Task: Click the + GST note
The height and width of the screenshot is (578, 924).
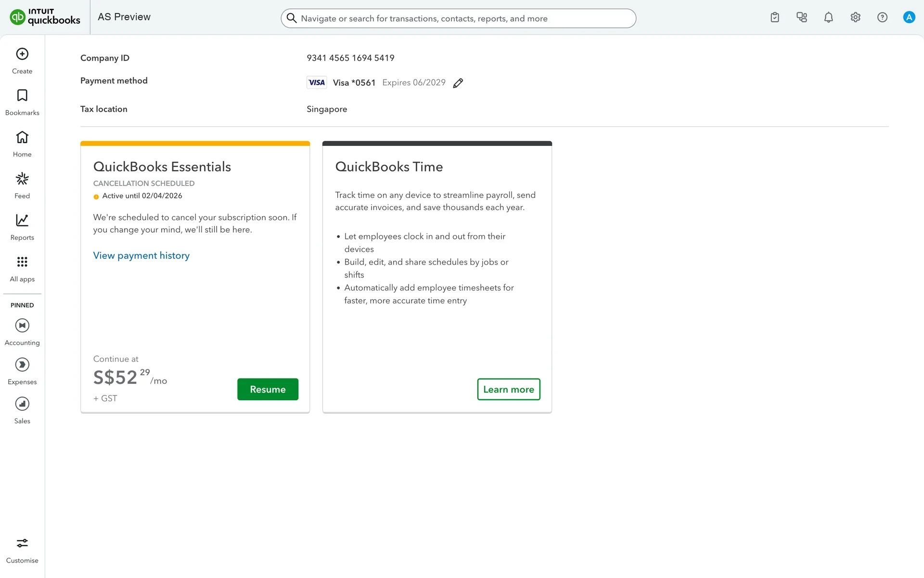Action: [x=105, y=398]
